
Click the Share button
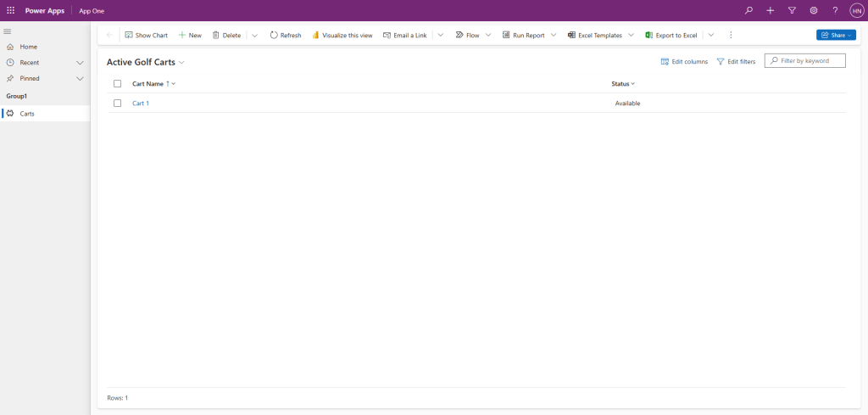click(x=835, y=35)
